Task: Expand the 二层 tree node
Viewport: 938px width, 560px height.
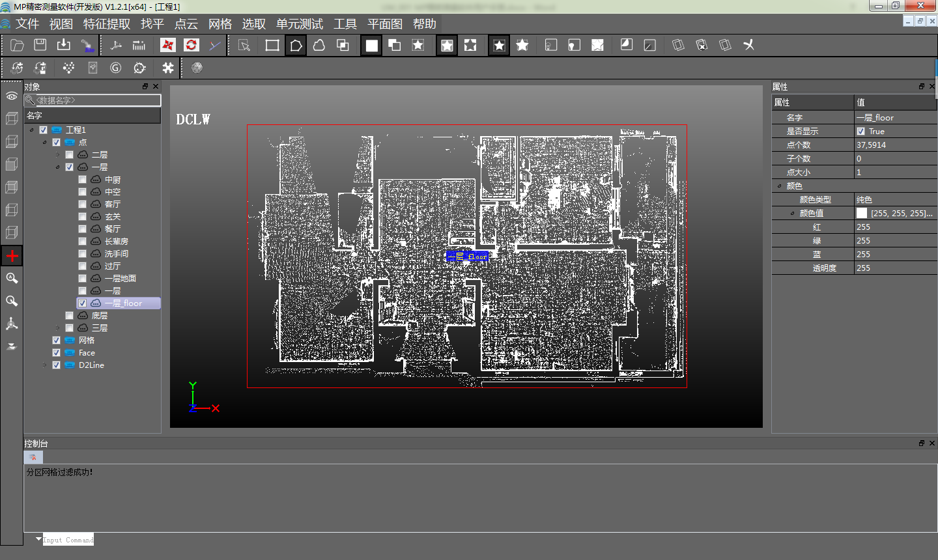Action: [58, 155]
